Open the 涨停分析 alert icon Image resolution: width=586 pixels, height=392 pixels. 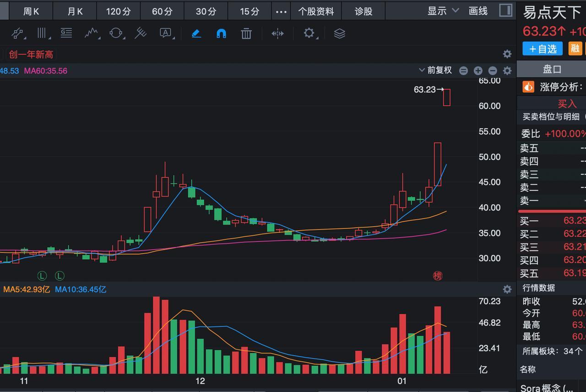pyautogui.click(x=528, y=87)
